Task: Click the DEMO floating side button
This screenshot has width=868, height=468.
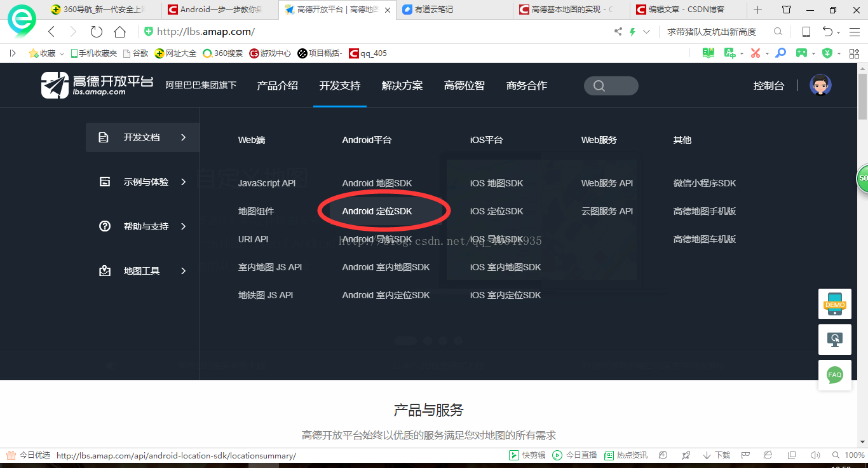Action: [x=835, y=305]
